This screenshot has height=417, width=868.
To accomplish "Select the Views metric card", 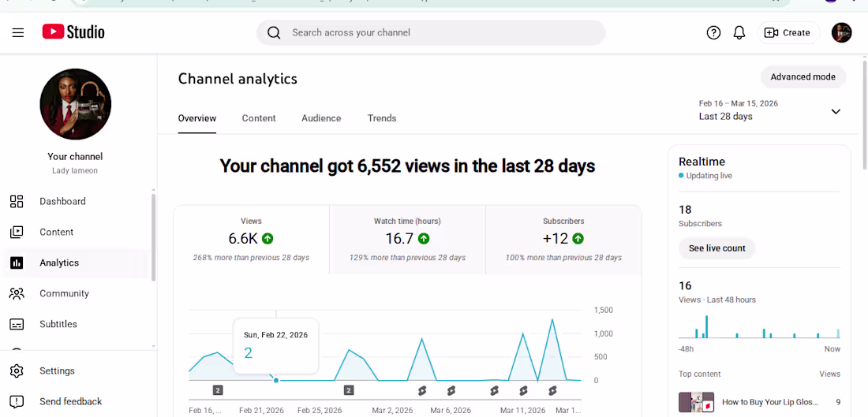I will [x=251, y=240].
